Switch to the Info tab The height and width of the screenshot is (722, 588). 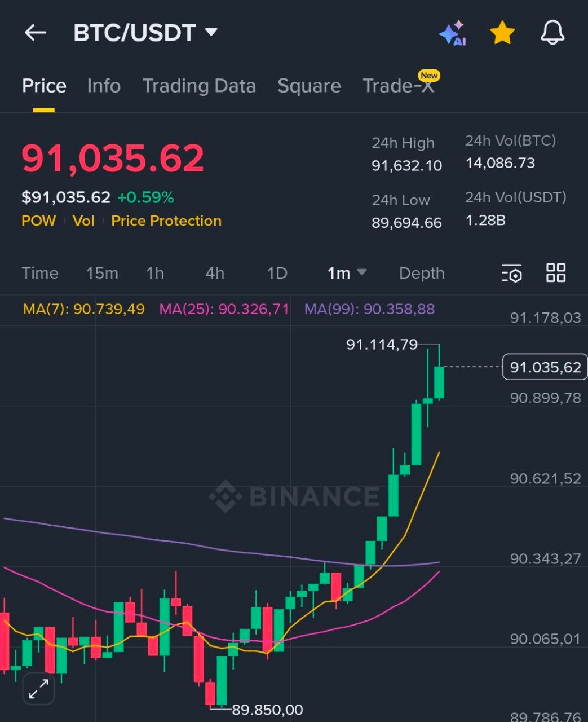[x=104, y=86]
